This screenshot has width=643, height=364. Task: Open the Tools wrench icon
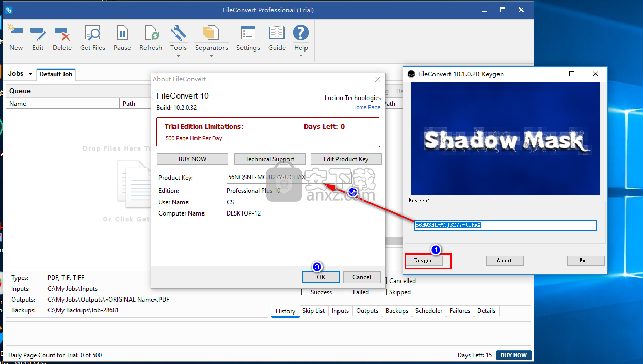click(179, 32)
